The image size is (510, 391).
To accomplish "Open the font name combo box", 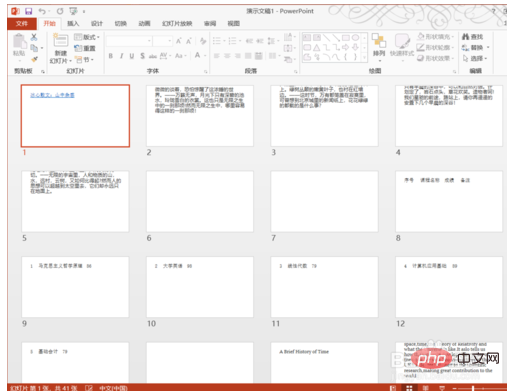I will (x=129, y=41).
